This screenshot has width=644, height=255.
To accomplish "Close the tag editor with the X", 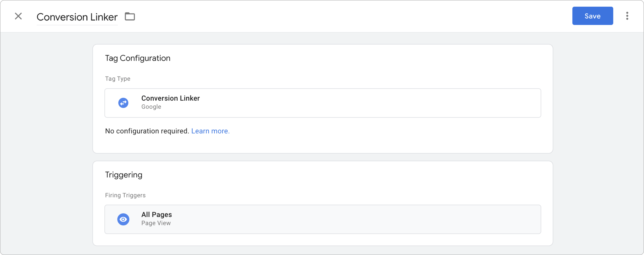I will 18,16.
